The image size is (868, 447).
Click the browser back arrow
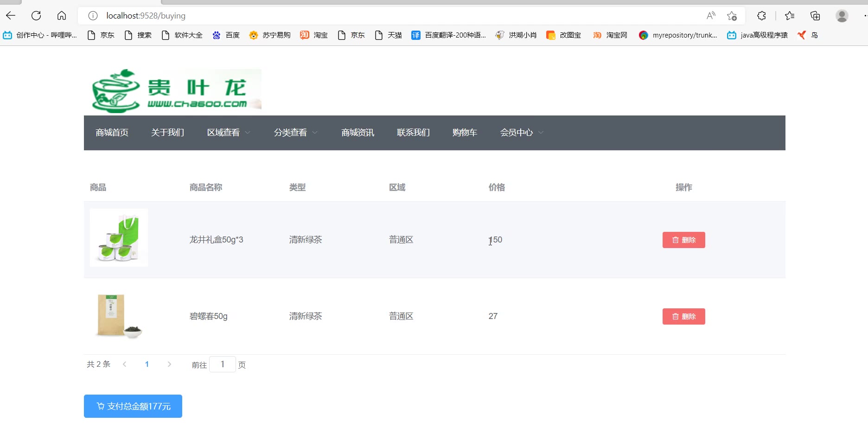coord(11,16)
